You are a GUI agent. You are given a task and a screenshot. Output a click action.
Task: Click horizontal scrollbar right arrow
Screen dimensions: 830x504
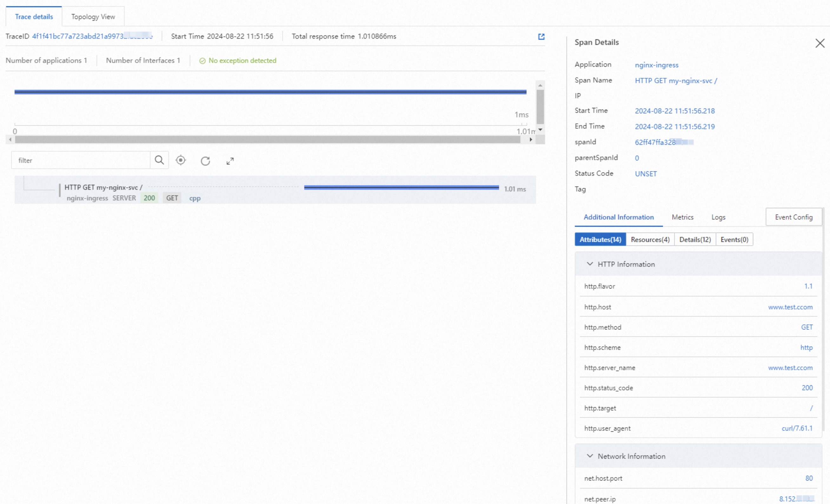531,139
